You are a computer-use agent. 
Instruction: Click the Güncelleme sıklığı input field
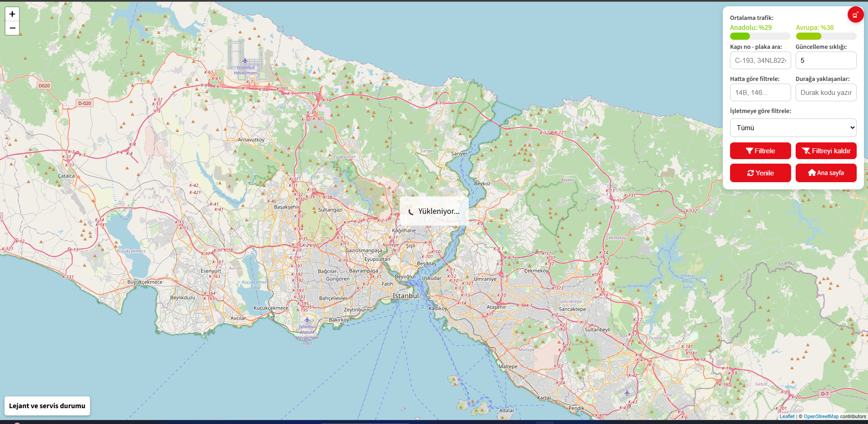(x=826, y=61)
